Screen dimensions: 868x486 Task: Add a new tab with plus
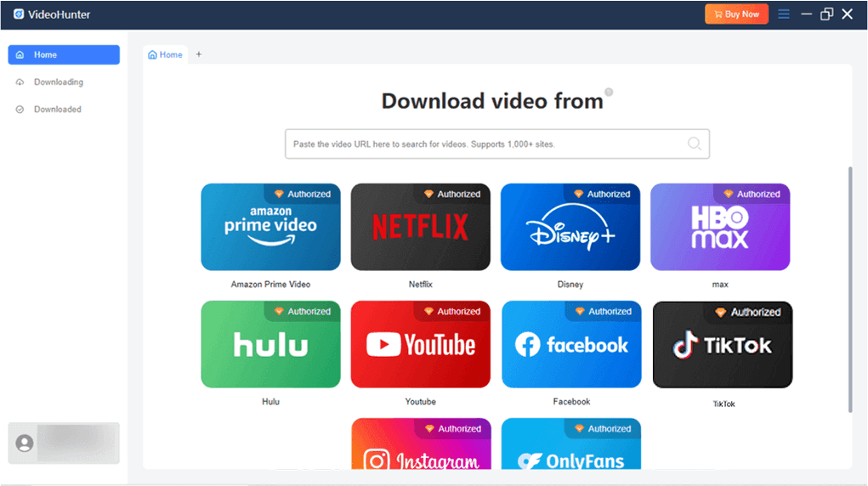pos(199,54)
